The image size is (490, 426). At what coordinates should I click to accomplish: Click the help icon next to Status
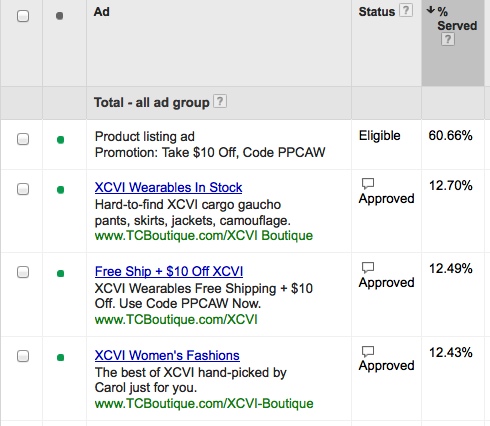point(406,10)
